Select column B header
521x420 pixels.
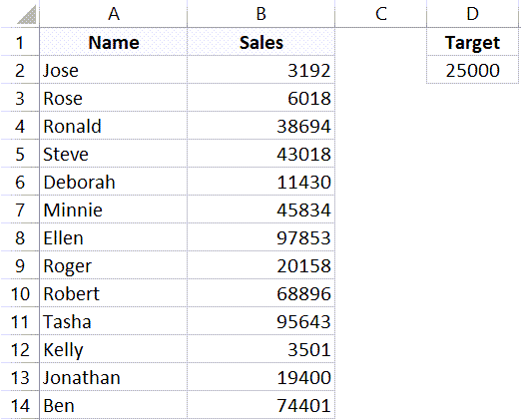point(261,14)
